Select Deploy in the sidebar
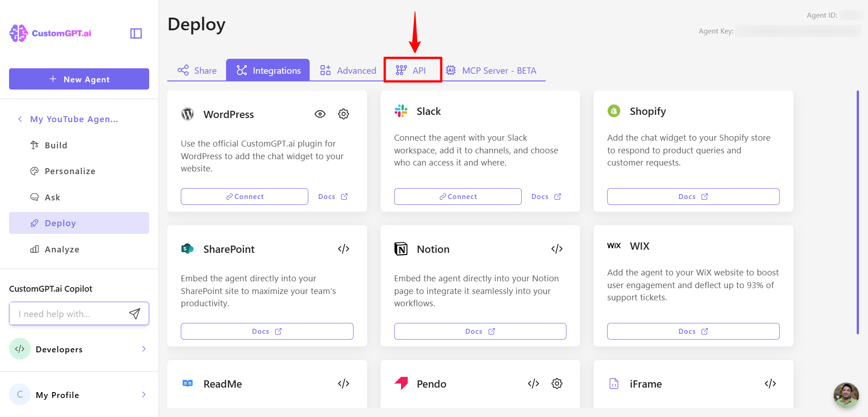 coord(79,223)
